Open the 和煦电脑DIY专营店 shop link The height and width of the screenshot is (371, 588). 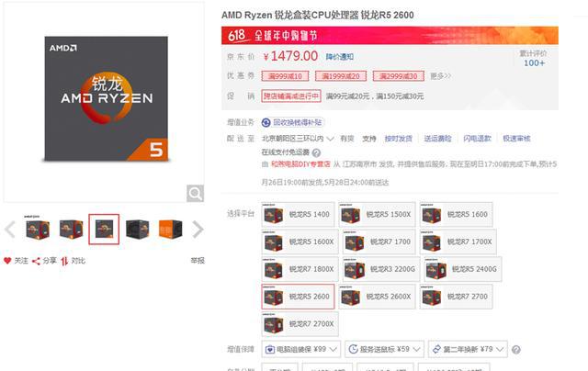pos(300,164)
